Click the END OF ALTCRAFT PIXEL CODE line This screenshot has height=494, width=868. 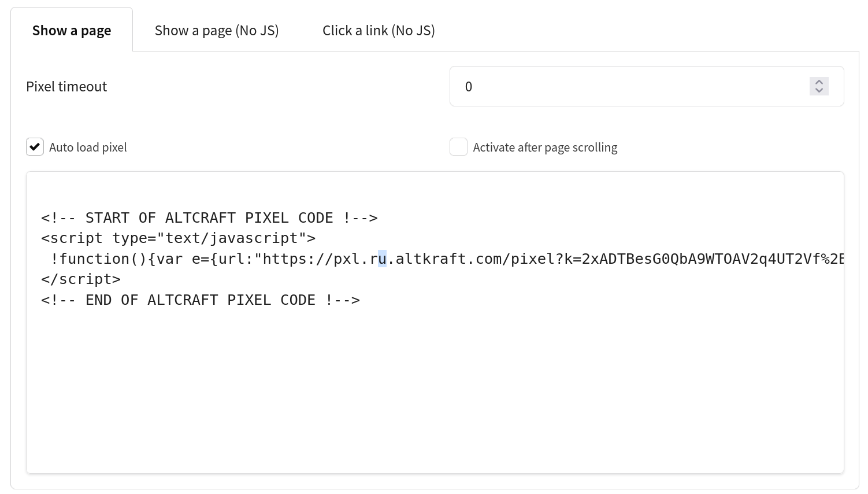point(201,300)
